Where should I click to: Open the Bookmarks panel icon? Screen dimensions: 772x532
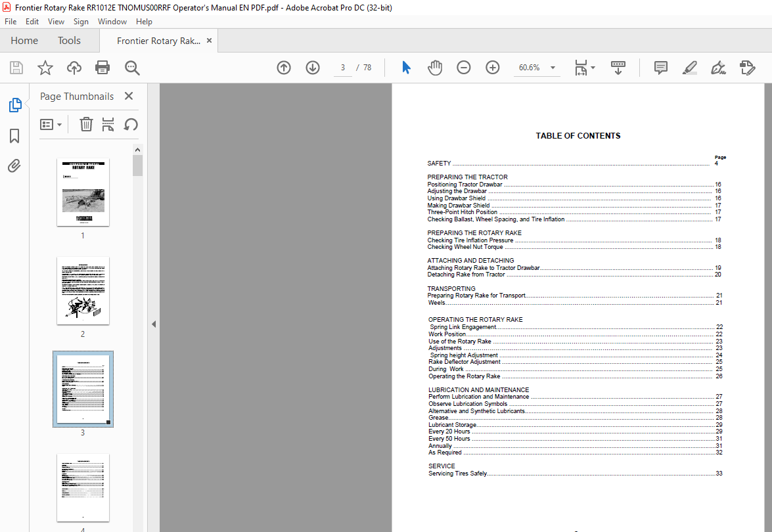click(14, 136)
